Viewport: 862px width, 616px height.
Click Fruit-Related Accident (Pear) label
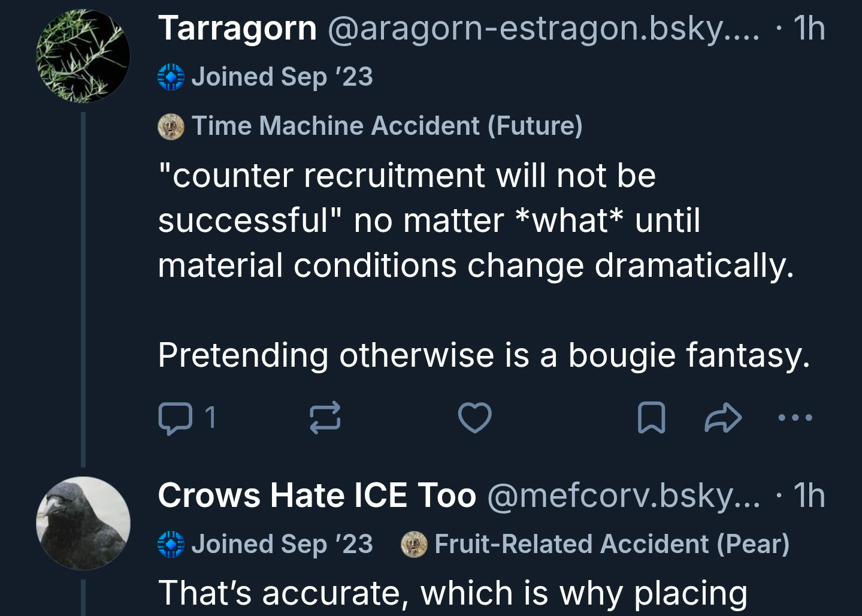click(612, 544)
